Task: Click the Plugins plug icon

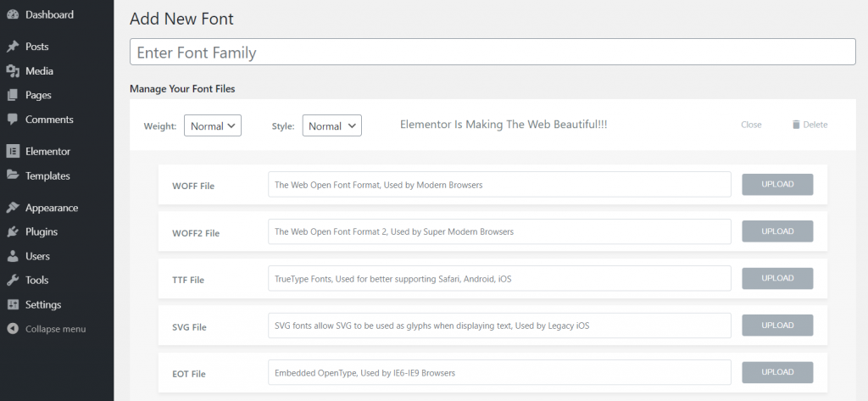Action: tap(13, 231)
